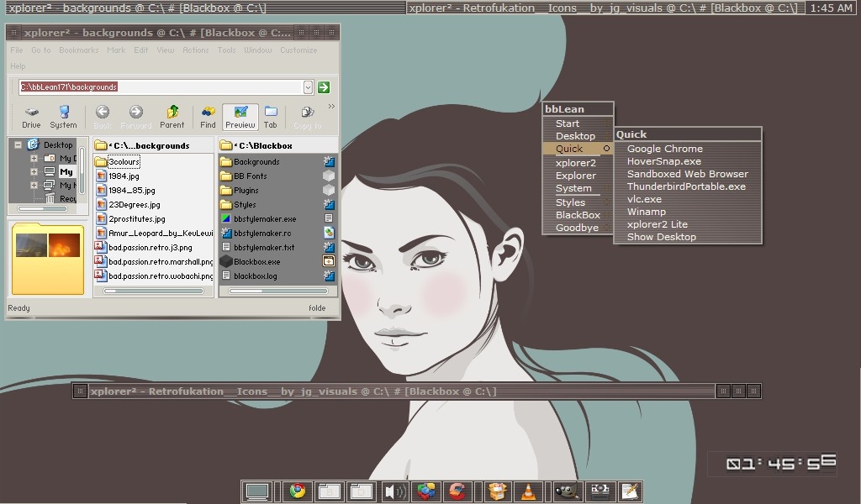861x504 pixels.
Task: Click the bbstylemaker.exe file icon
Action: (225, 219)
